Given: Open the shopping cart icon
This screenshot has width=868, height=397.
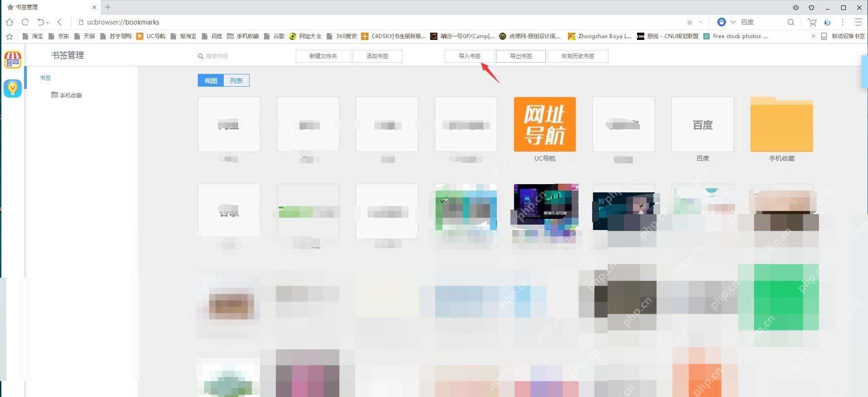Looking at the screenshot, I should [x=812, y=22].
